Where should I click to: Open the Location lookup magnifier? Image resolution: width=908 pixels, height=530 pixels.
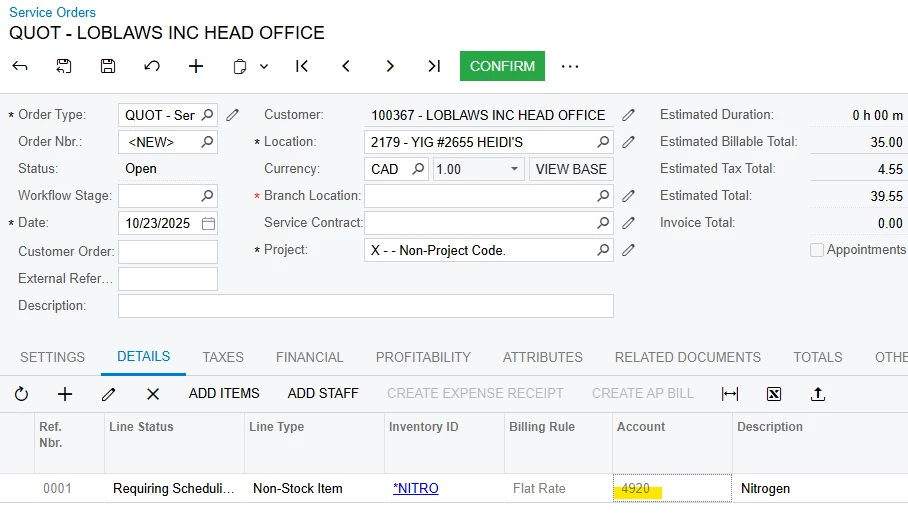[603, 142]
